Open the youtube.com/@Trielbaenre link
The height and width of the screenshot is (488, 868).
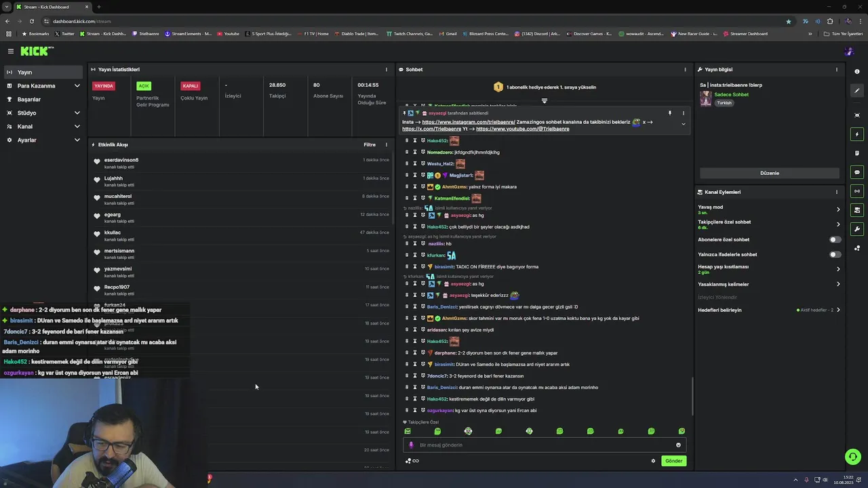point(522,129)
